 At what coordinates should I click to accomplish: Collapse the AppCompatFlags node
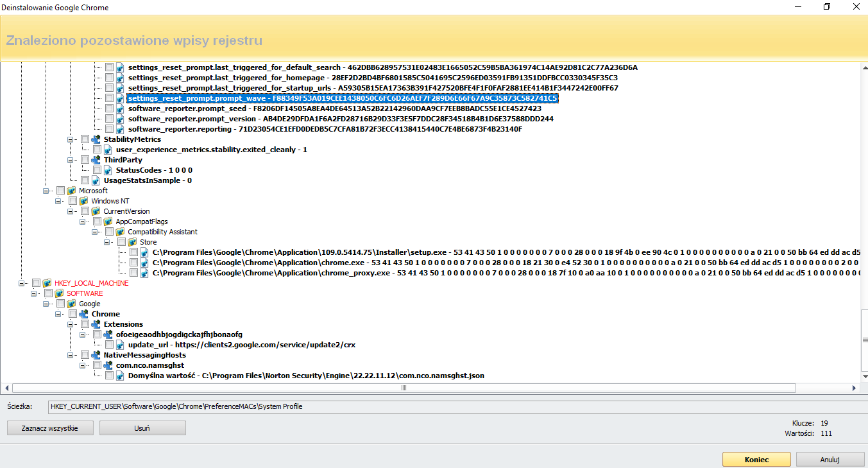83,221
